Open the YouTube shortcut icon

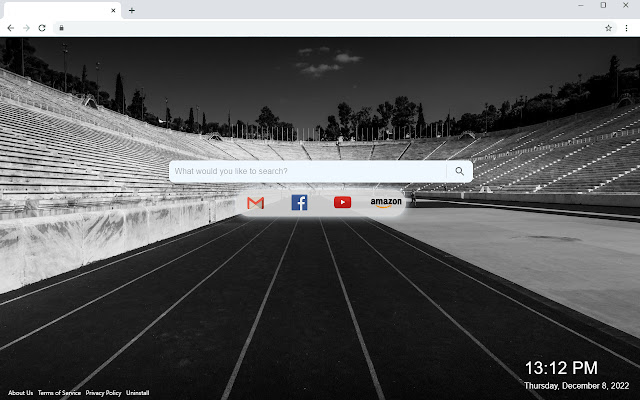tap(342, 202)
